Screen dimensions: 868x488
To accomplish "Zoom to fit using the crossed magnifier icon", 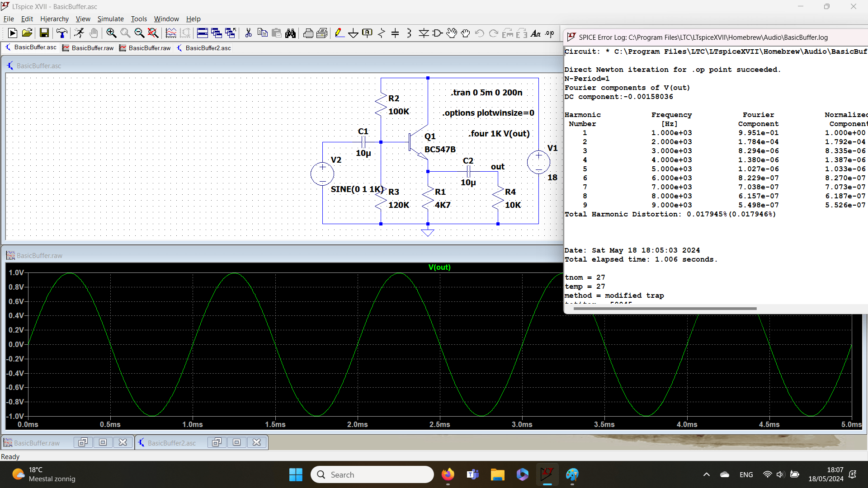I will point(153,33).
